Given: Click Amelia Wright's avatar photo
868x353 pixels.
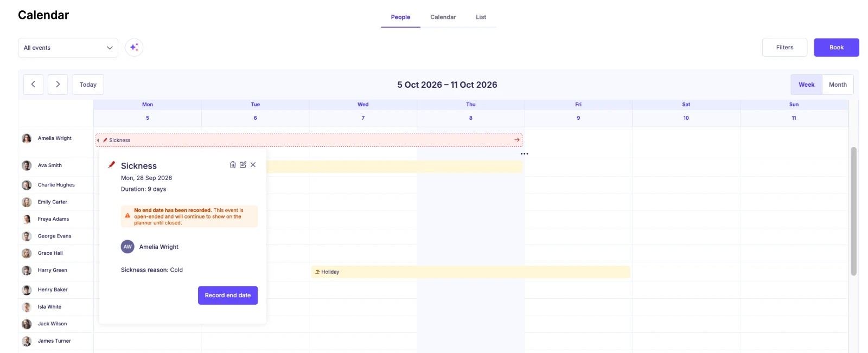Looking at the screenshot, I should tap(27, 138).
